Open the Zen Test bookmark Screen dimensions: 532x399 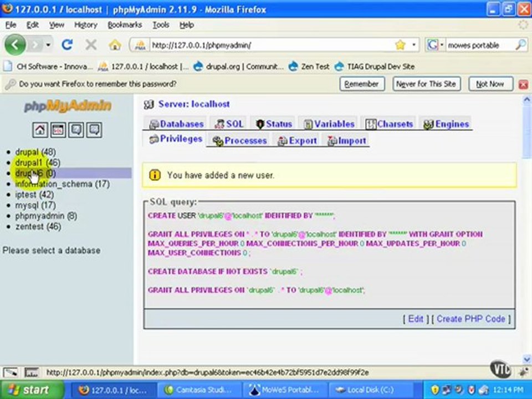tap(309, 66)
